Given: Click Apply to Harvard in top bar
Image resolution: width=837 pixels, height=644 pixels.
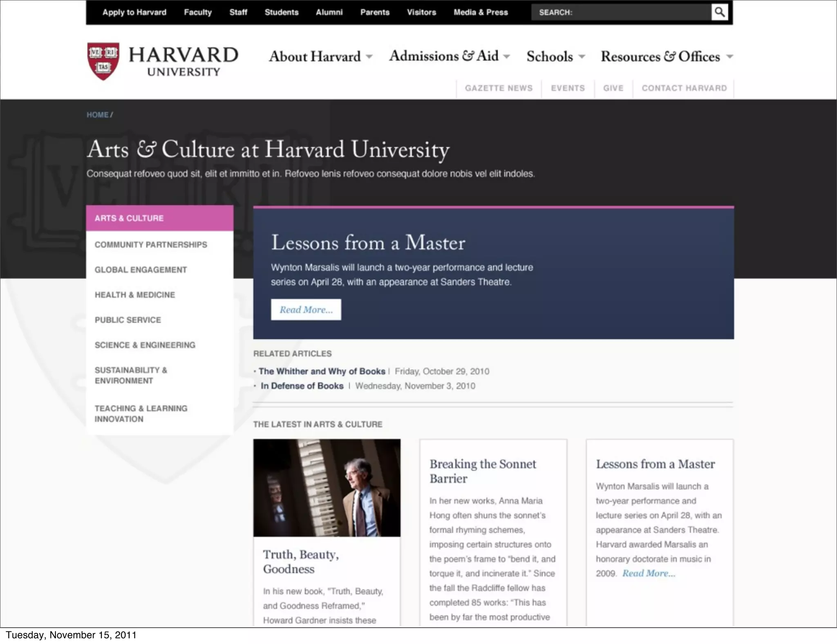Looking at the screenshot, I should pyautogui.click(x=134, y=12).
